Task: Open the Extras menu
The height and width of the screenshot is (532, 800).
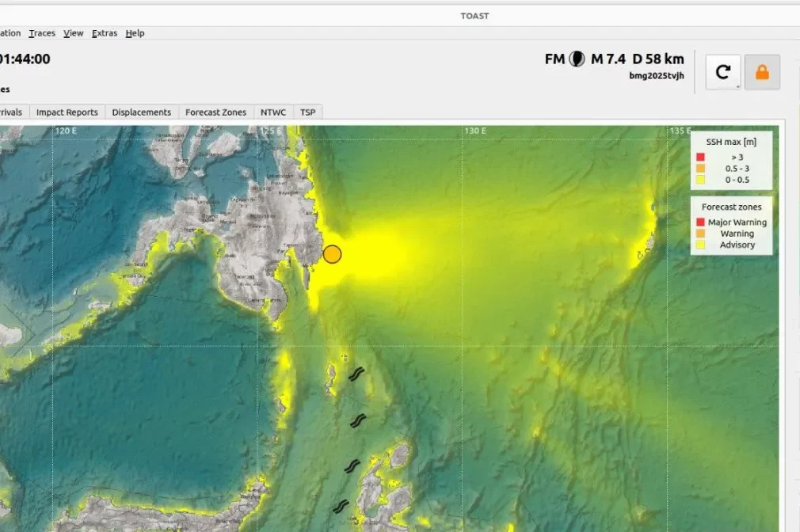Action: tap(105, 33)
